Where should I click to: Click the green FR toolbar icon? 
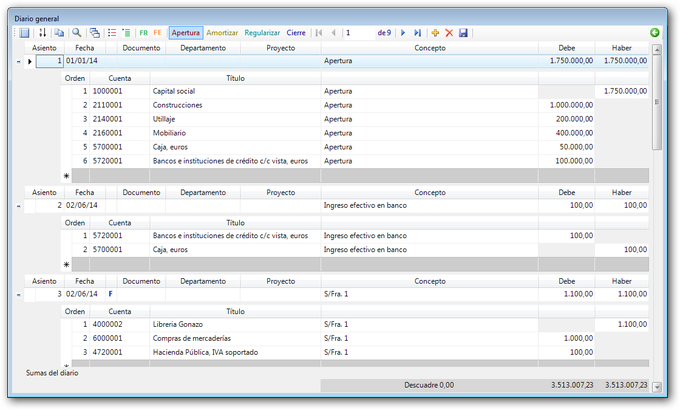pyautogui.click(x=144, y=33)
